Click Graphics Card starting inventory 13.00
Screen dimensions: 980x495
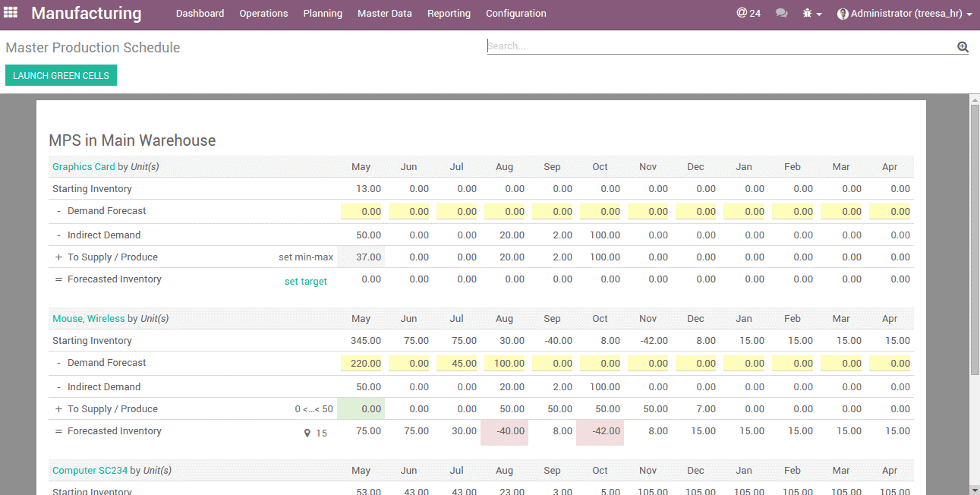pos(368,189)
